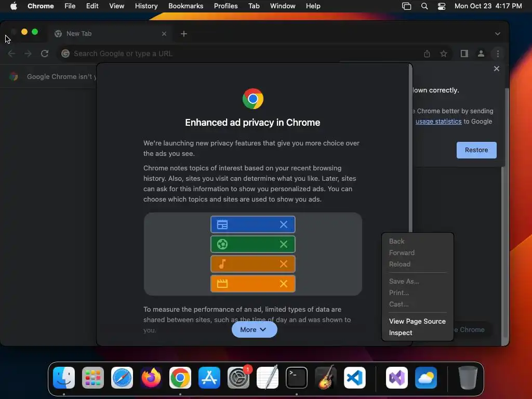Viewport: 532px width, 399px height.
Task: Open the File menu
Action: tap(70, 6)
